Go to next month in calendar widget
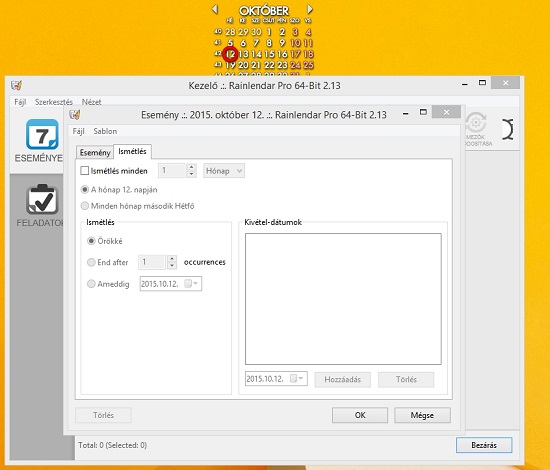The width and height of the screenshot is (550, 470). click(x=309, y=9)
